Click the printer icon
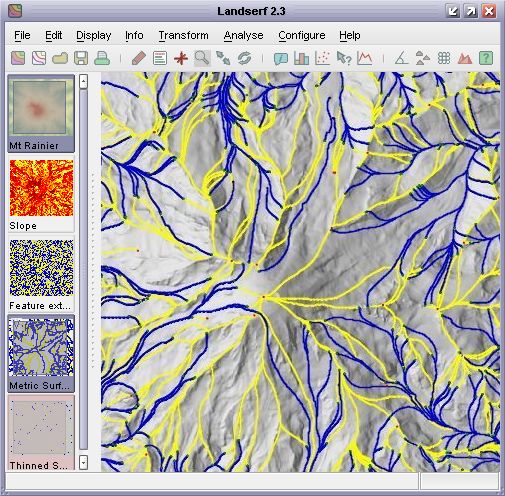The width and height of the screenshot is (505, 496). click(x=102, y=58)
